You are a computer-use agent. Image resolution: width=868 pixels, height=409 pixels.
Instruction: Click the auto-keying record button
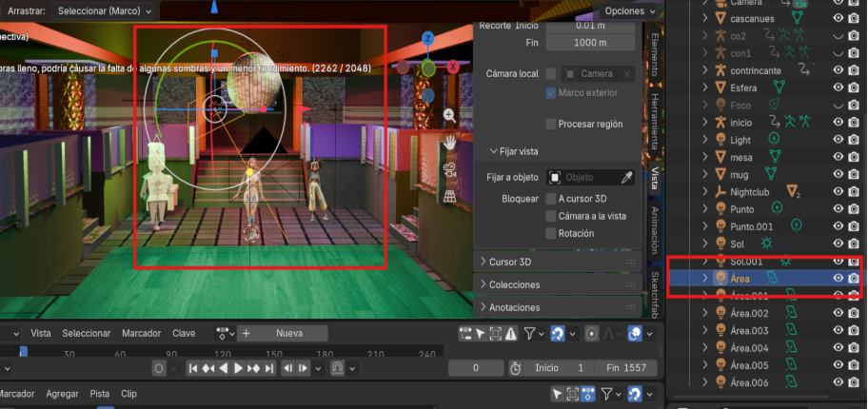[159, 368]
